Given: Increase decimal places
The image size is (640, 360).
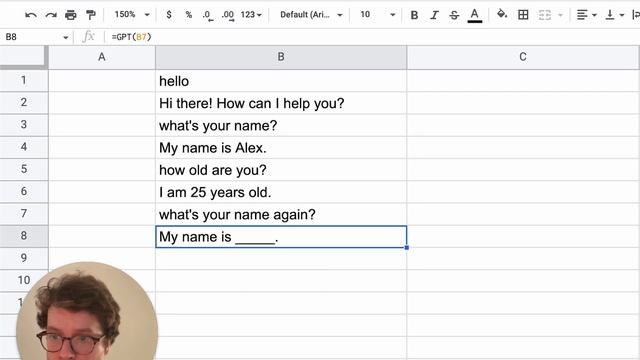Looking at the screenshot, I should [x=228, y=16].
